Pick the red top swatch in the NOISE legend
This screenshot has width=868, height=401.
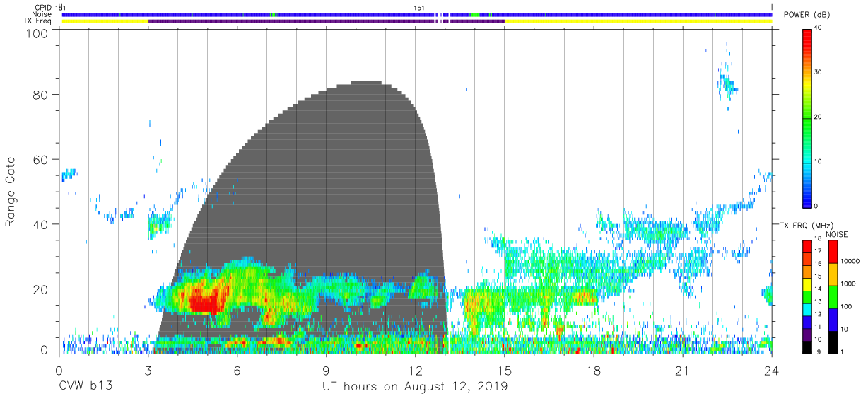[x=833, y=251]
